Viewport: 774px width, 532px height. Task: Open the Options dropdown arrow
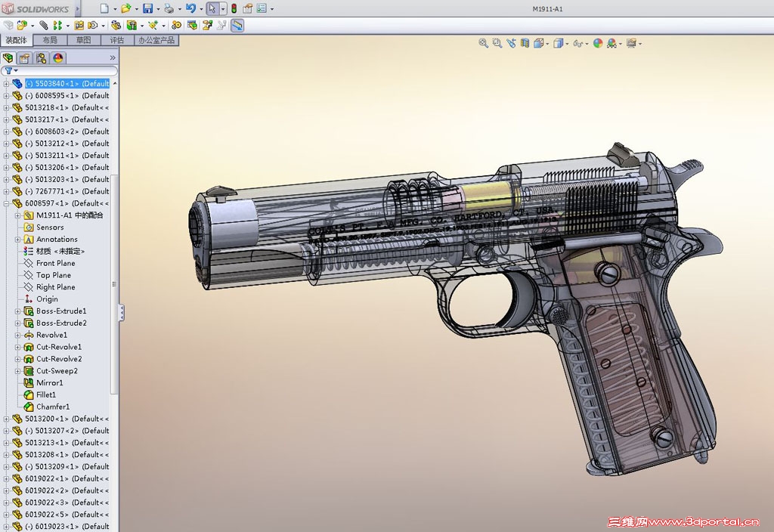click(272, 9)
